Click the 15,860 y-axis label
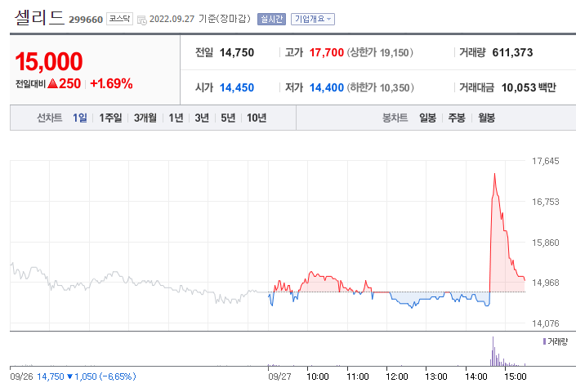This screenshot has height=392, width=576. coord(546,243)
